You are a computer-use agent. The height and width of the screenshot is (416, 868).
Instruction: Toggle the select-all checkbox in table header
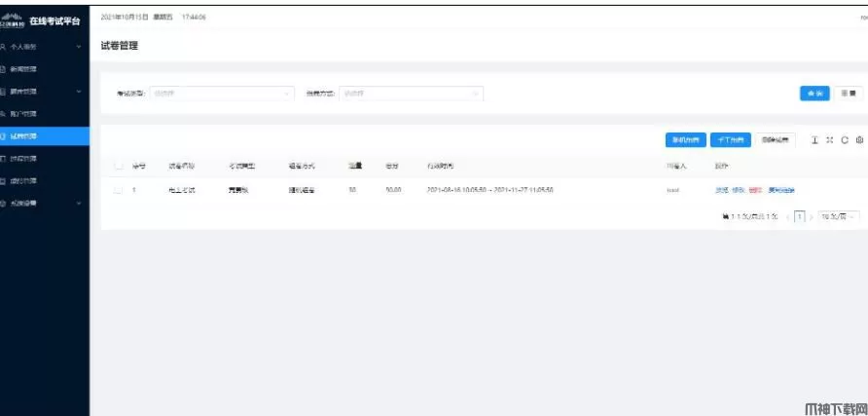118,167
